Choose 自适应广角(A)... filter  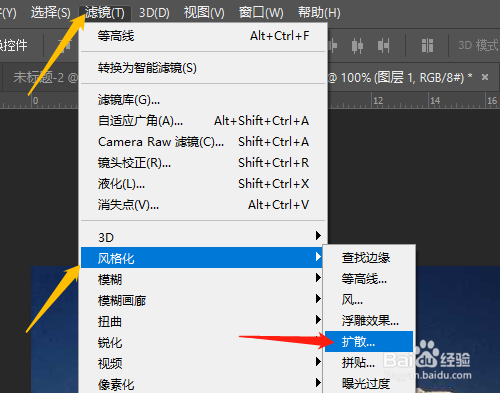(x=203, y=121)
